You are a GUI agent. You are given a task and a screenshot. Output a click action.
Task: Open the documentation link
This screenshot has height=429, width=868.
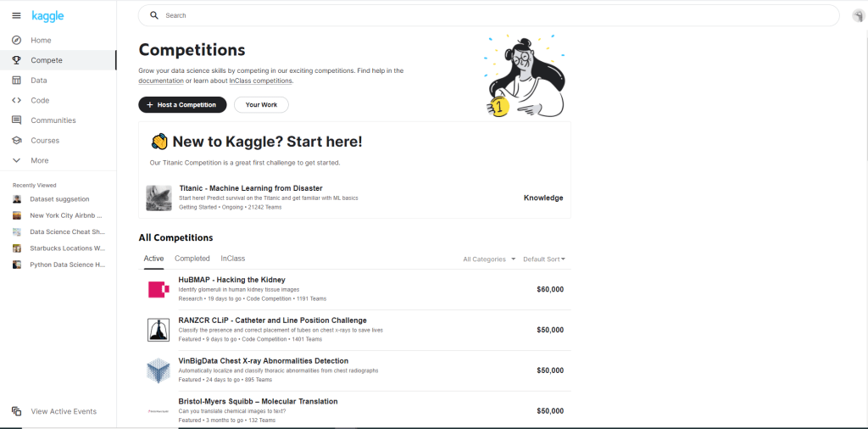click(x=161, y=81)
